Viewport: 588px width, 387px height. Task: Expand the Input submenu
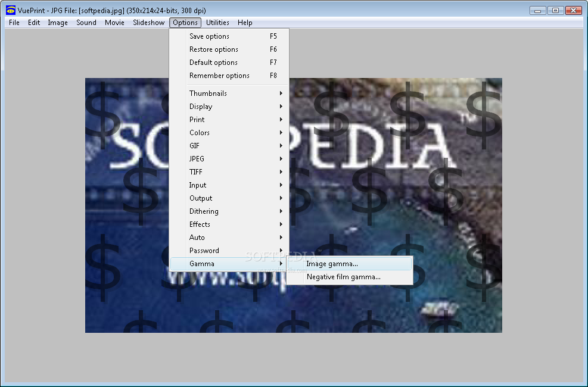tap(229, 185)
